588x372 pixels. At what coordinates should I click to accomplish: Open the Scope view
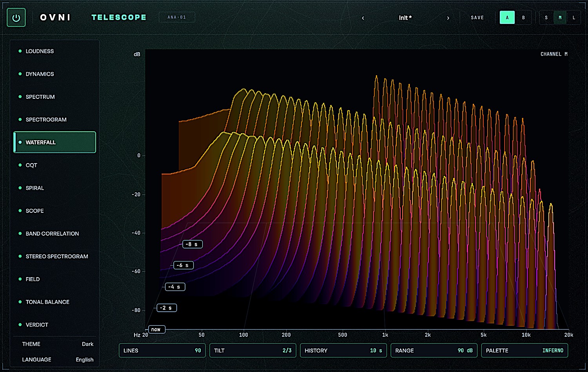click(x=54, y=210)
